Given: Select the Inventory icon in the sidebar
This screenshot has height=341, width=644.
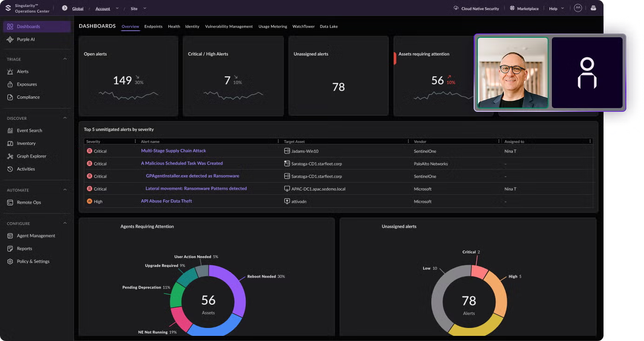Looking at the screenshot, I should 10,143.
